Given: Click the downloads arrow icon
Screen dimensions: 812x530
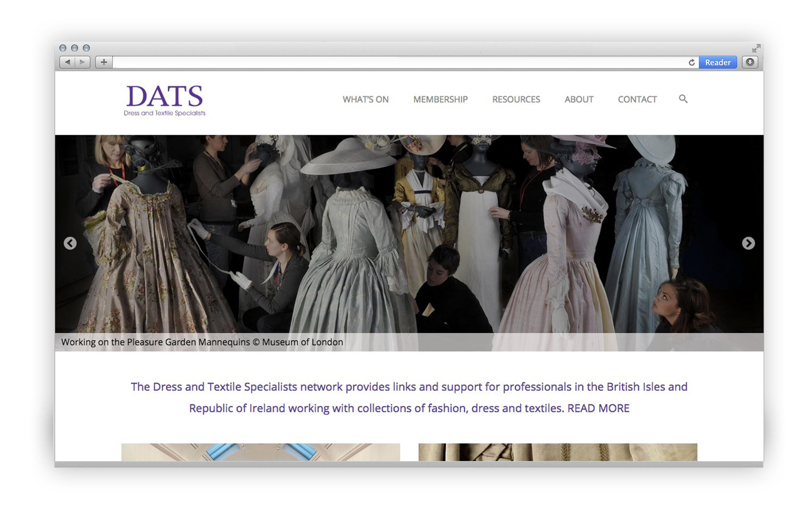Looking at the screenshot, I should 750,62.
